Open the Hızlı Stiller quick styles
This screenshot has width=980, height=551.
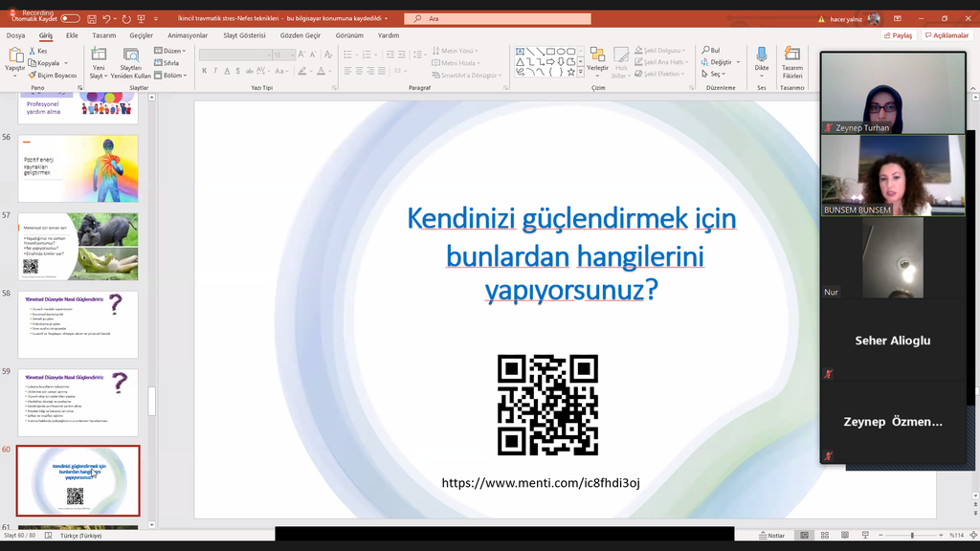[620, 62]
